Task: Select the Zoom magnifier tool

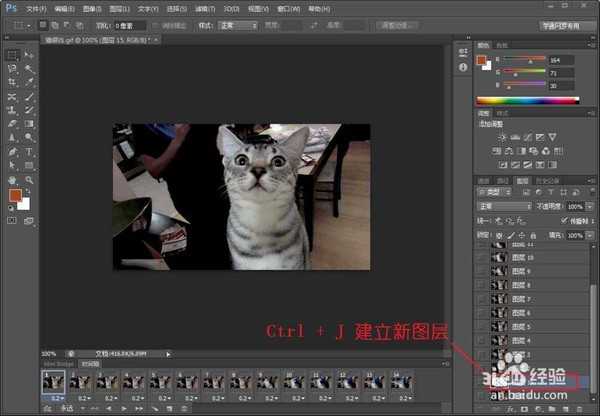Action: [29, 179]
